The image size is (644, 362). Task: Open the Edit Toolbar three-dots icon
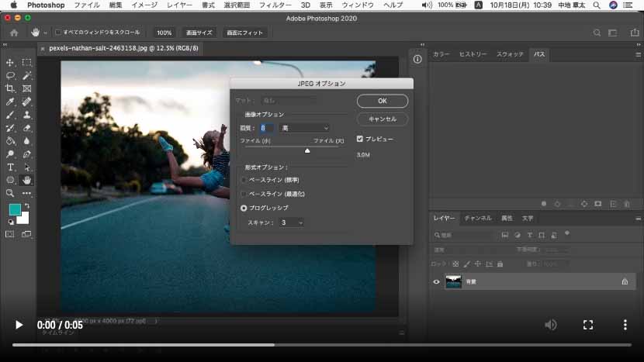26,193
